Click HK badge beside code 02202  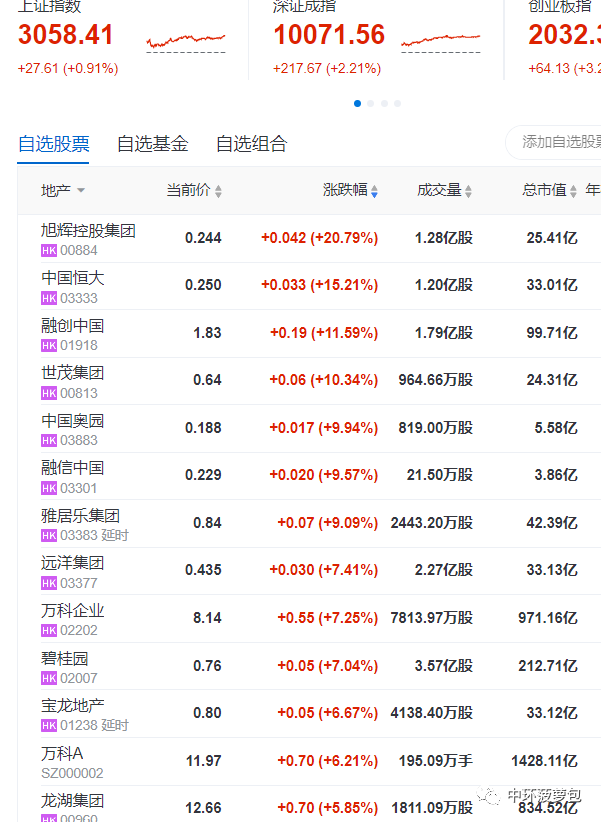(x=49, y=630)
